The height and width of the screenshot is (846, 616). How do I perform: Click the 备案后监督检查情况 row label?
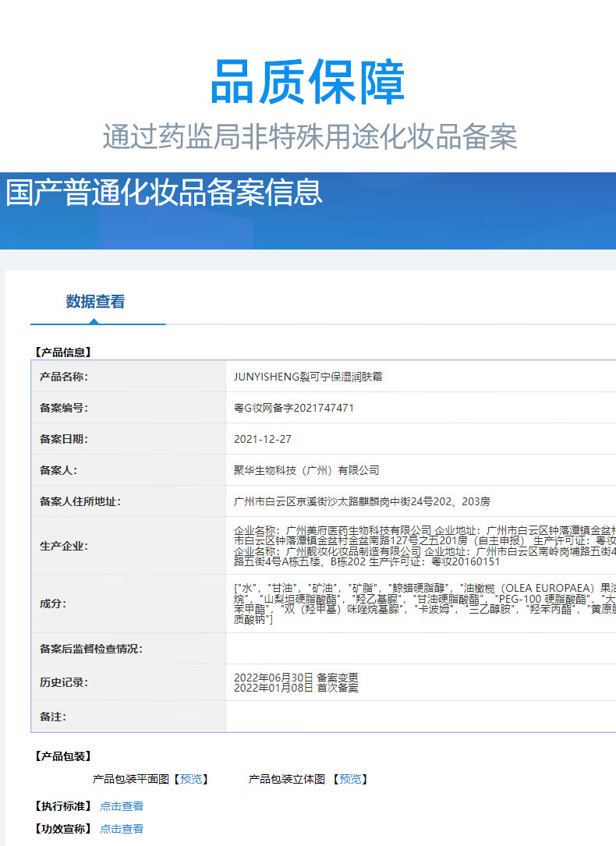pos(91,649)
